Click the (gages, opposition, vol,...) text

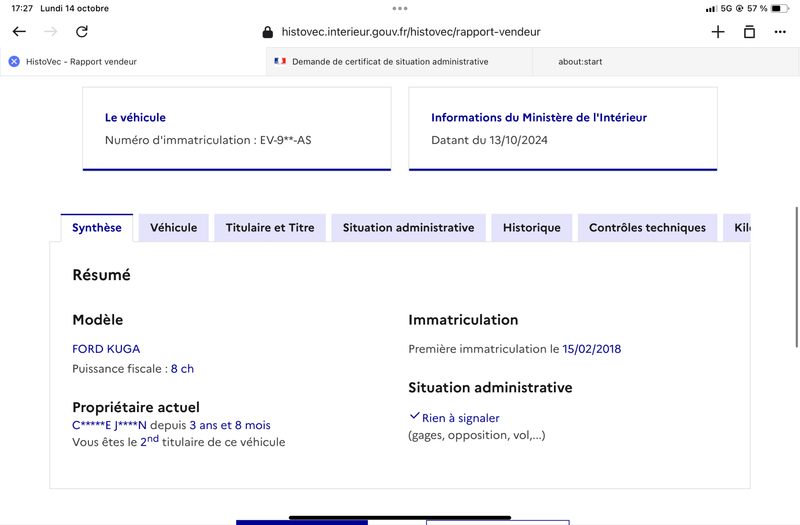477,435
